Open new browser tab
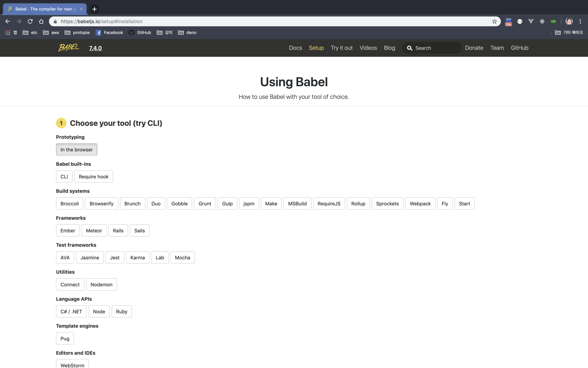The image size is (588, 368). click(x=94, y=9)
